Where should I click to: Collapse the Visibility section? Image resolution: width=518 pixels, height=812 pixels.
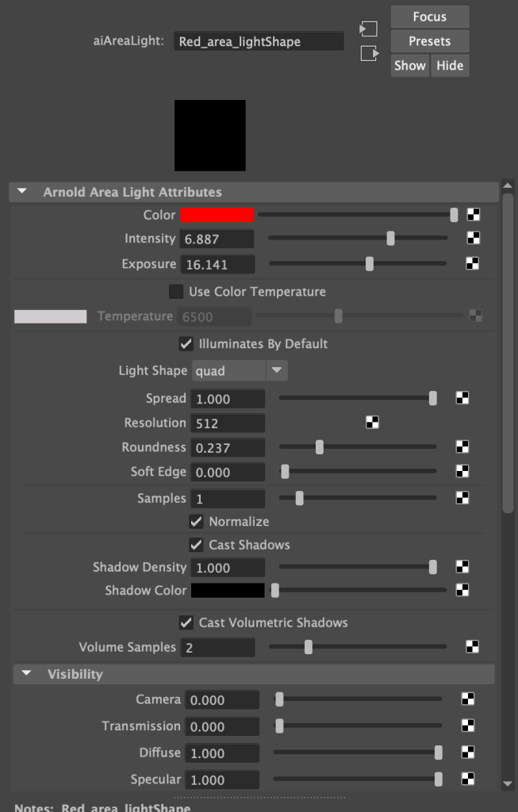click(27, 674)
